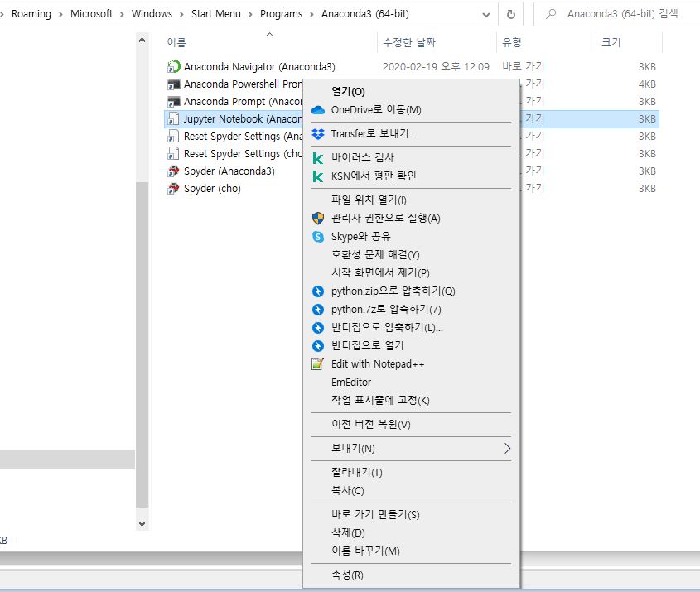Click the navigation pane scroll-down arrow
Image resolution: width=700 pixels, height=592 pixels.
pos(142,524)
